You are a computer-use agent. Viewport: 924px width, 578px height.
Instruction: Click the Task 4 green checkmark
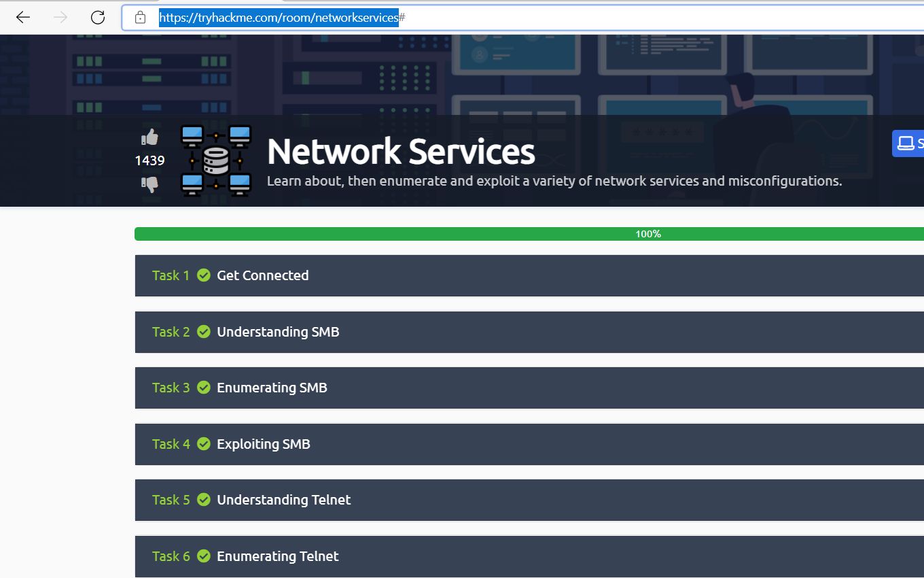click(204, 443)
